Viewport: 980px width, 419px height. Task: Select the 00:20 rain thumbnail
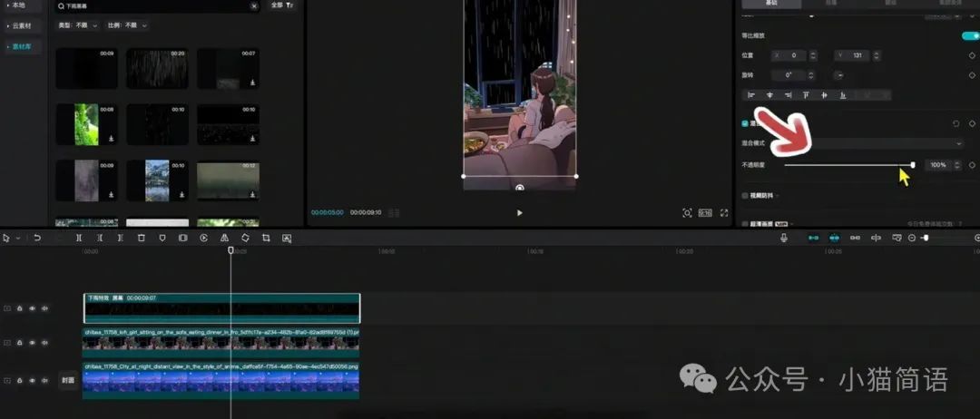pos(157,69)
